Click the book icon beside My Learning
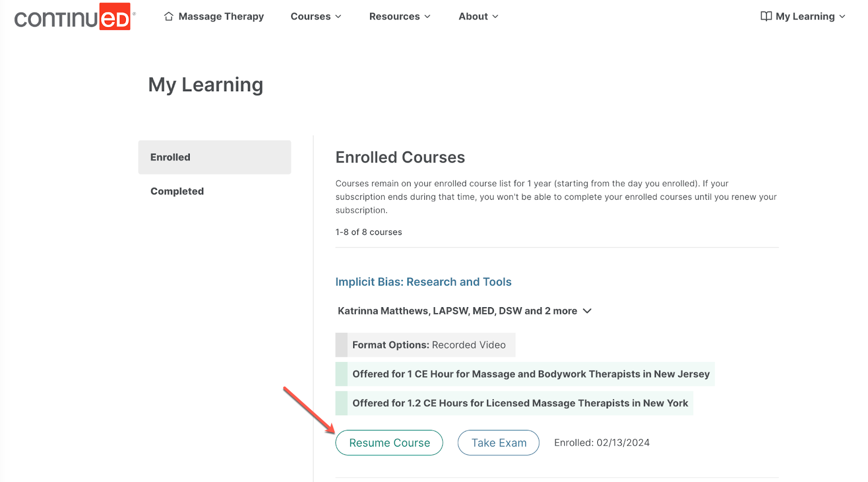 (x=766, y=16)
